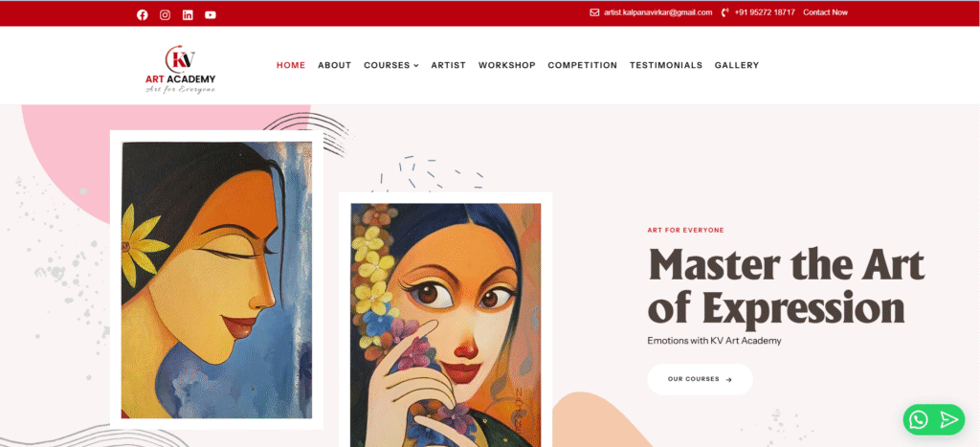
Task: Click the WhatsApp chat icon
Action: point(919,419)
